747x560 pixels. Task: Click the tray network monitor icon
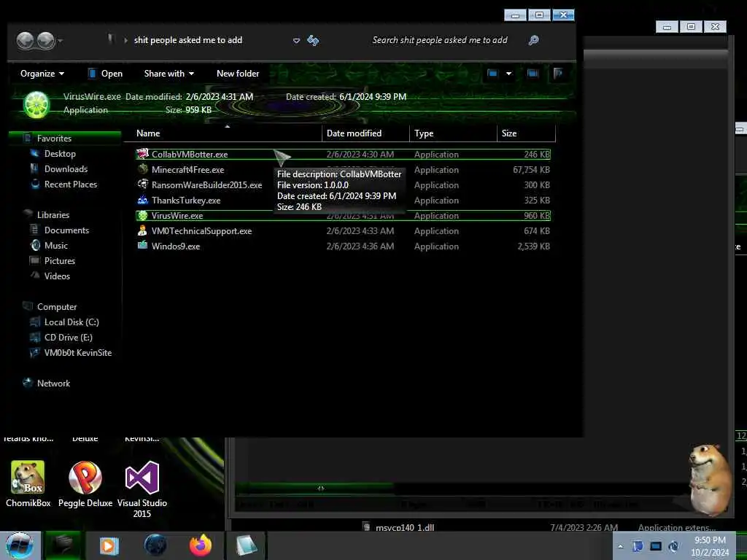(656, 547)
